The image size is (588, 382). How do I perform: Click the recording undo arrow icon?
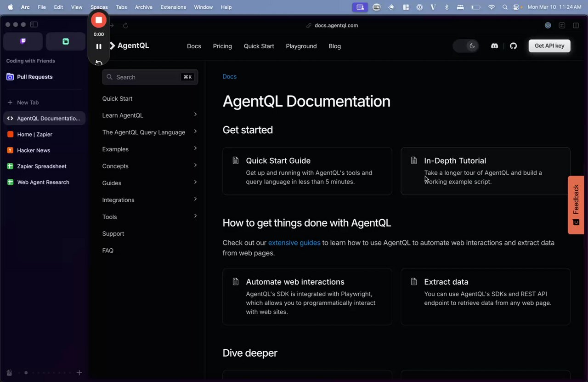click(98, 63)
